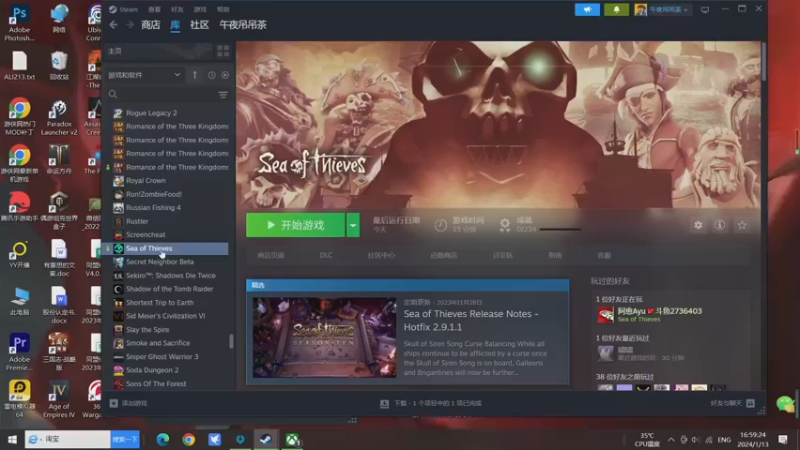The height and width of the screenshot is (450, 800).
Task: Open Microsoft Edge from the taskbar
Action: (x=163, y=439)
